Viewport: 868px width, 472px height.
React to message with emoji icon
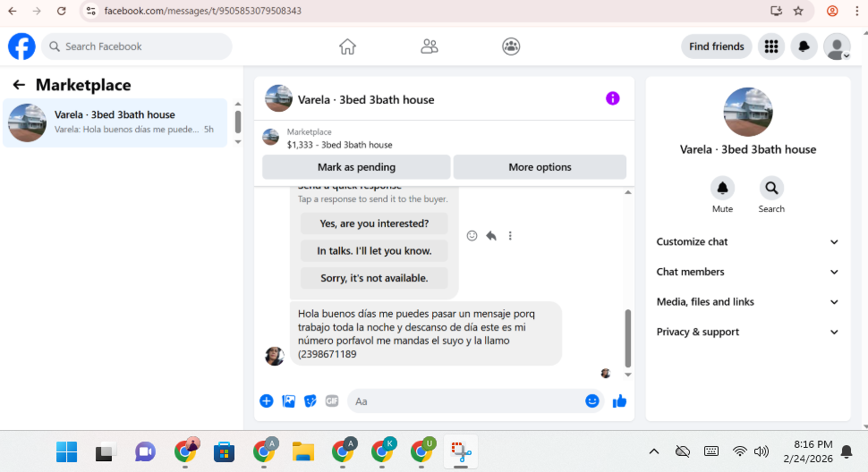click(472, 236)
